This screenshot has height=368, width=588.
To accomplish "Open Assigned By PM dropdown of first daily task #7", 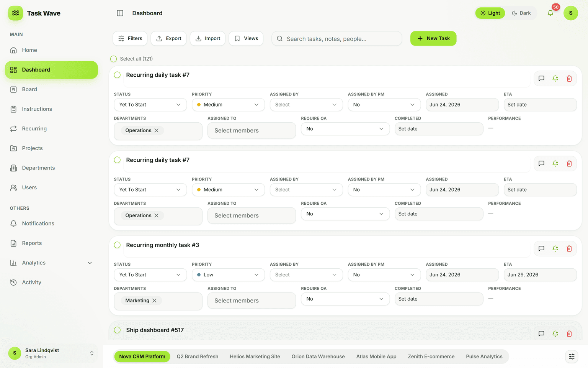I will (x=384, y=105).
